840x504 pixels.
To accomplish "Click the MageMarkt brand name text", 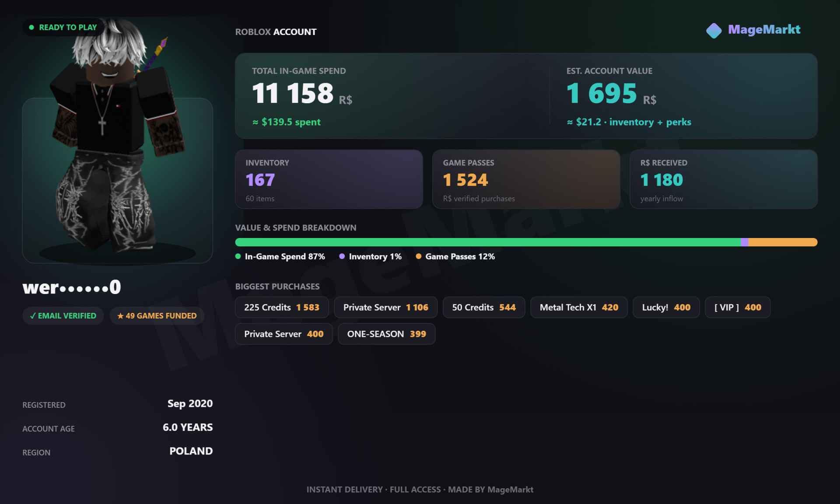I will pyautogui.click(x=764, y=30).
